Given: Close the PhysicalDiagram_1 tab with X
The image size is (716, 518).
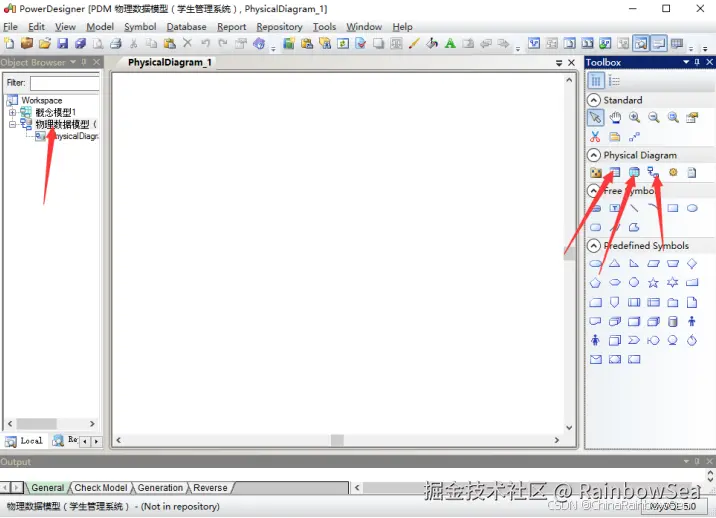Looking at the screenshot, I should click(x=571, y=63).
